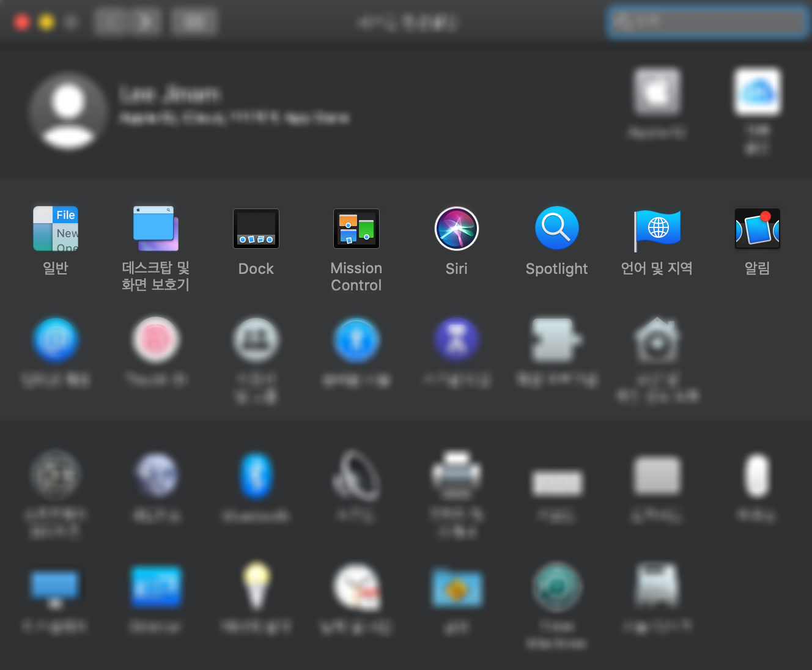Open the Users & Groups silhouettes icon
The image size is (812, 670).
(x=256, y=340)
